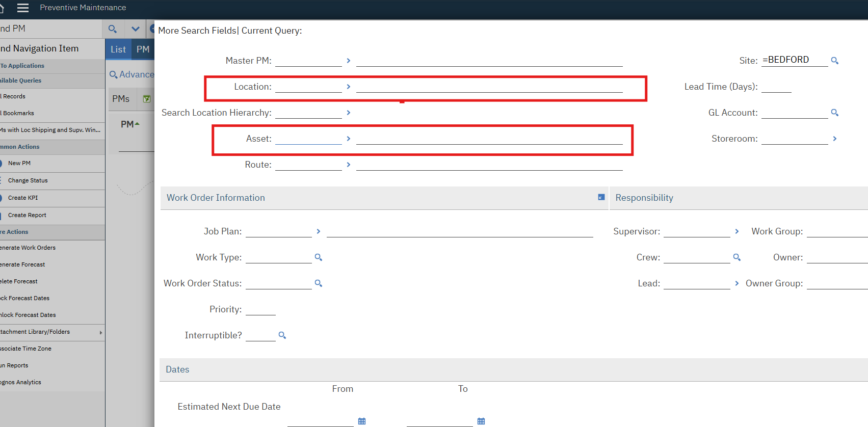Open the Job Plan detail menu chevron
Viewport: 868px width, 427px height.
tap(319, 231)
